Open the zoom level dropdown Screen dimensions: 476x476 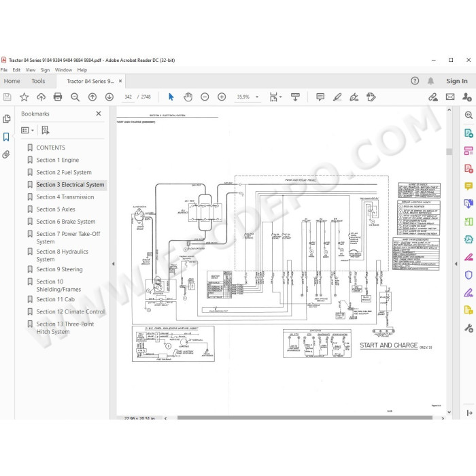pos(257,97)
